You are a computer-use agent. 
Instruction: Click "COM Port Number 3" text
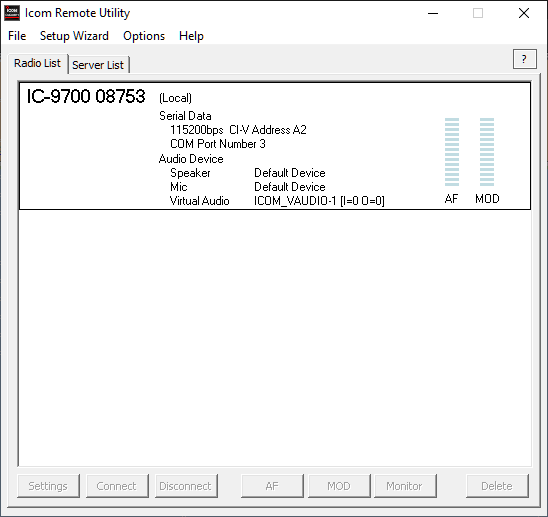pos(218,144)
